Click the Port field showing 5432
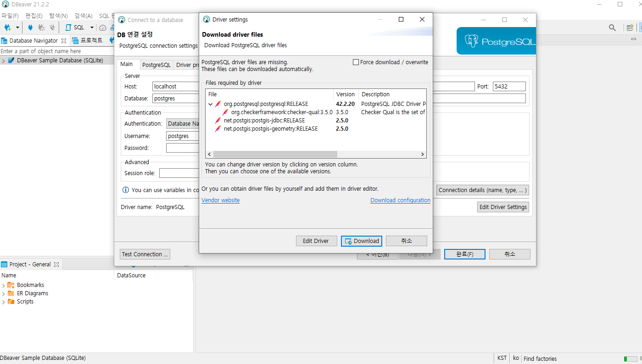Image resolution: width=642 pixels, height=364 pixels. 509,86
